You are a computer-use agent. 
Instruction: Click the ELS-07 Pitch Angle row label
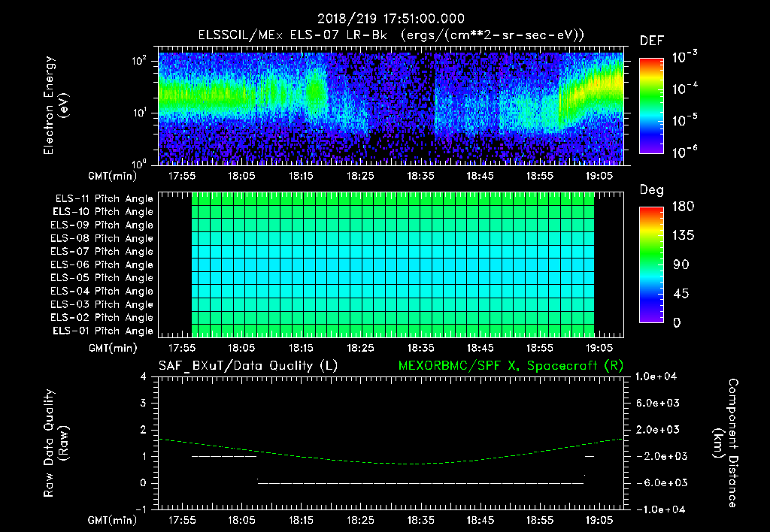click(102, 251)
